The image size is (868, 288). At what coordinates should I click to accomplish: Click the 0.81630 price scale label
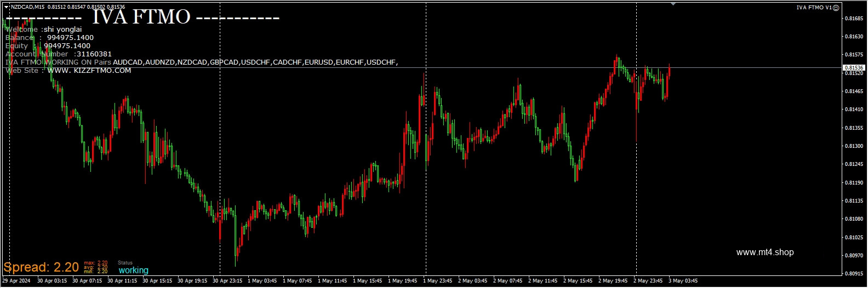coord(854,37)
